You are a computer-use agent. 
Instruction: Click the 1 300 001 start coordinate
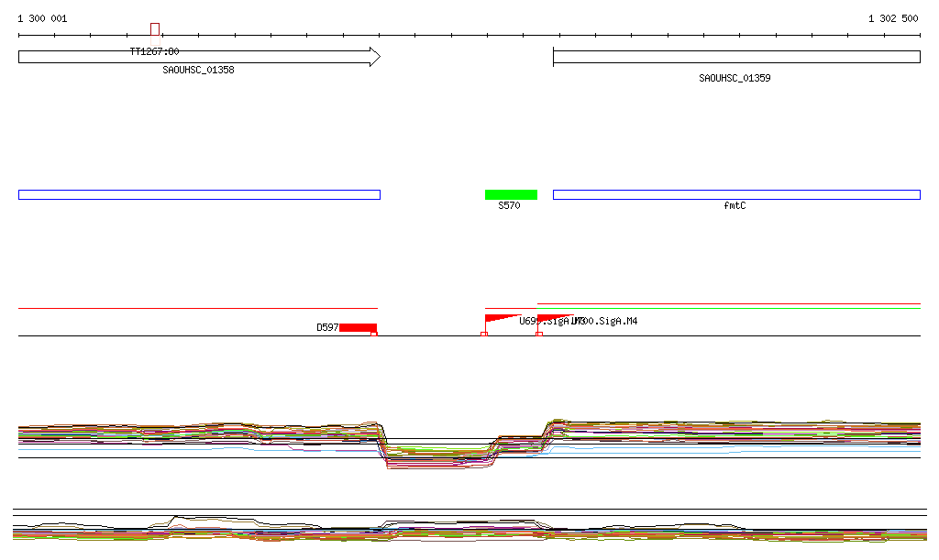click(42, 18)
